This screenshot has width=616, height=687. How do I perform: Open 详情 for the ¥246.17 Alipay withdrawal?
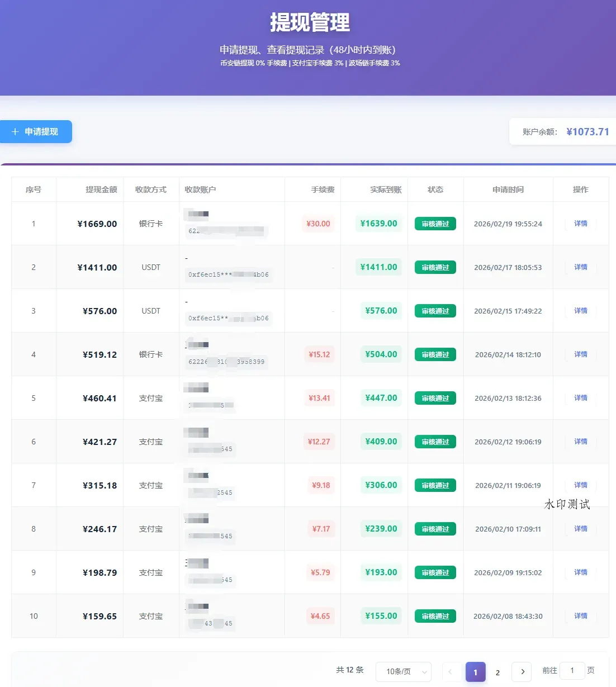point(580,528)
